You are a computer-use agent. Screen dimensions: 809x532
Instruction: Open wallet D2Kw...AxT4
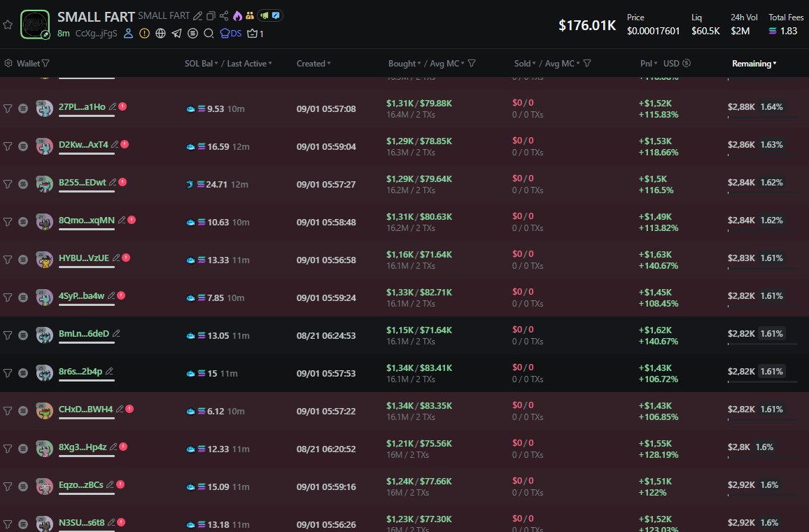tap(83, 144)
